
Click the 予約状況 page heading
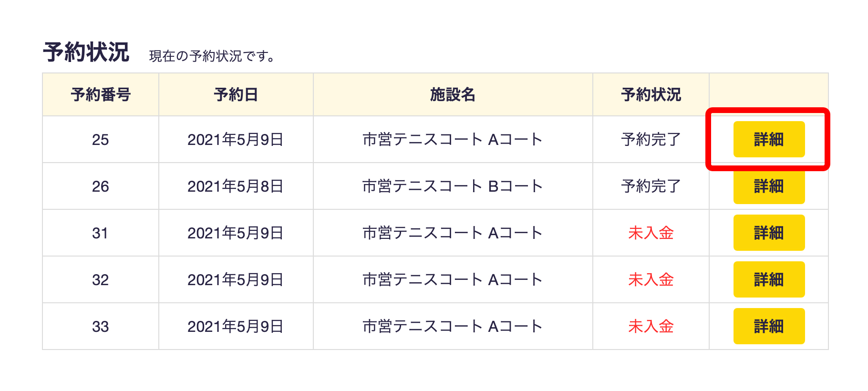click(86, 52)
